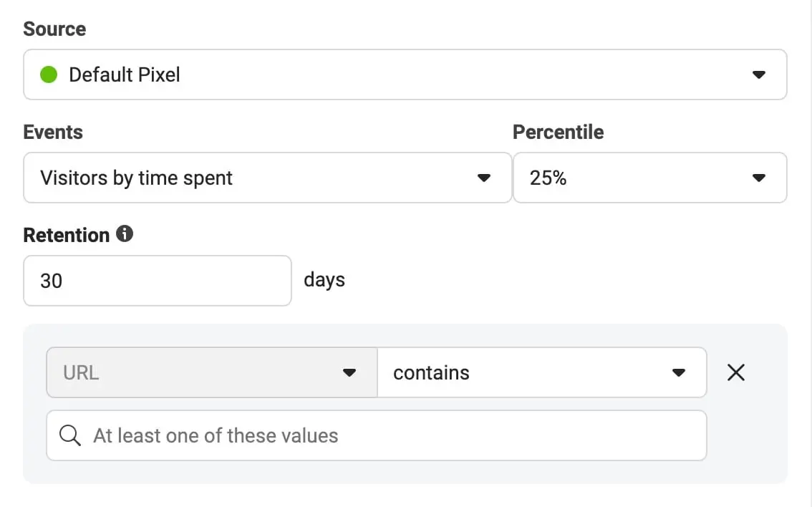Click the Events label
This screenshot has height=507, width=812.
coord(53,132)
